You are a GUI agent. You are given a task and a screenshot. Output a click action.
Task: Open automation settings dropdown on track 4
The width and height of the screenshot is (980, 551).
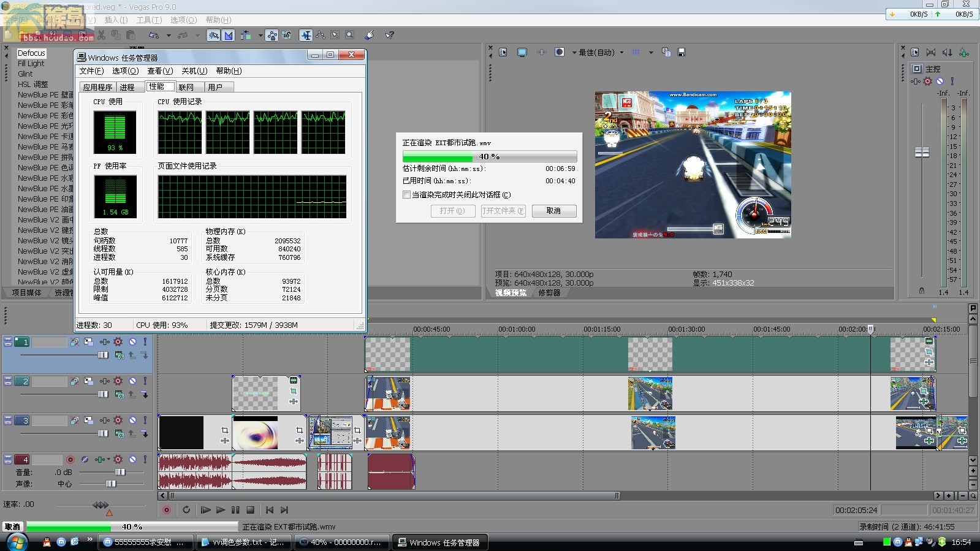click(108, 460)
